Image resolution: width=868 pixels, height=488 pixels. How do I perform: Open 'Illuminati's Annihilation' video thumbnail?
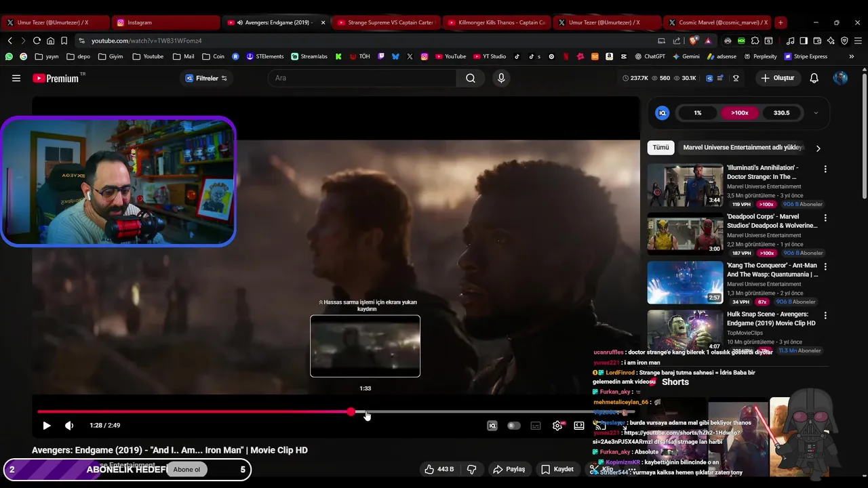point(685,185)
